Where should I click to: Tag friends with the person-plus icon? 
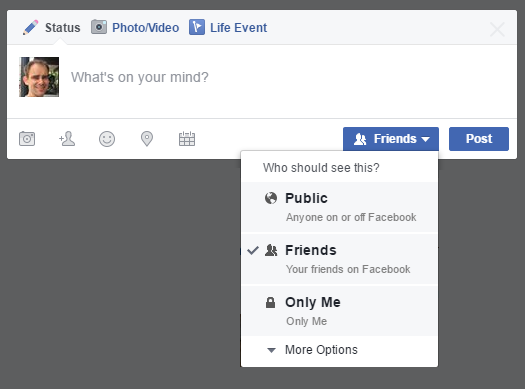67,139
